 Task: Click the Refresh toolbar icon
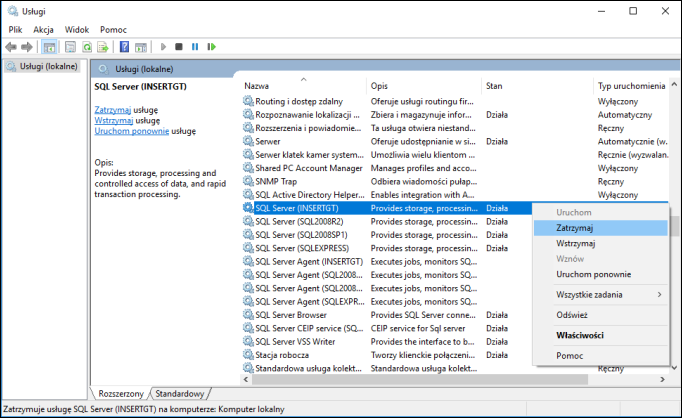point(87,47)
